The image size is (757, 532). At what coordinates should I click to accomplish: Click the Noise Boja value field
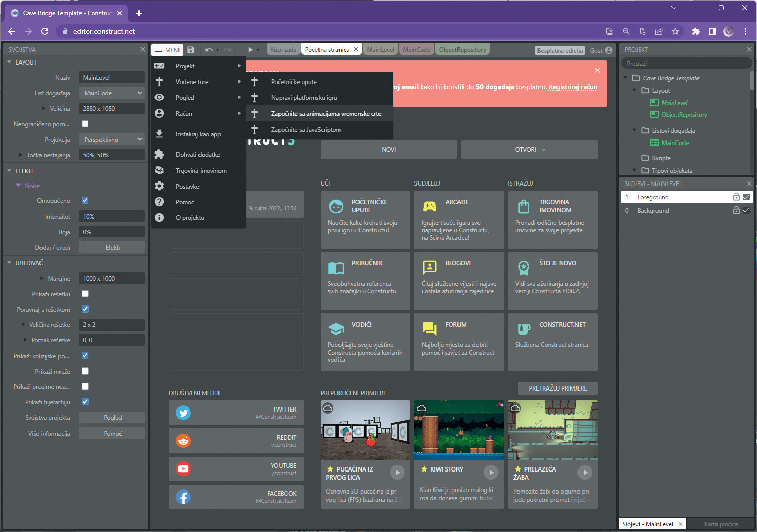[x=112, y=232]
